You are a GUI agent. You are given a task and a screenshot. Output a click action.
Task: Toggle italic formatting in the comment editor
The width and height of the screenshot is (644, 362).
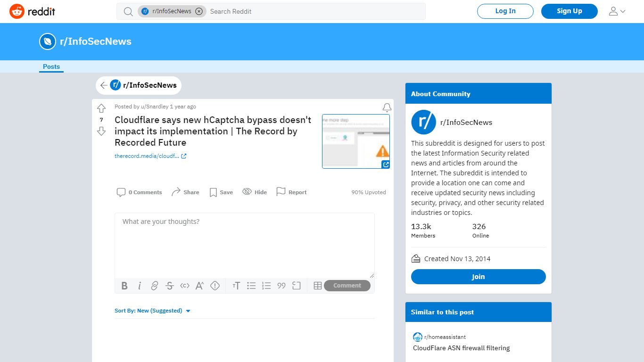140,286
